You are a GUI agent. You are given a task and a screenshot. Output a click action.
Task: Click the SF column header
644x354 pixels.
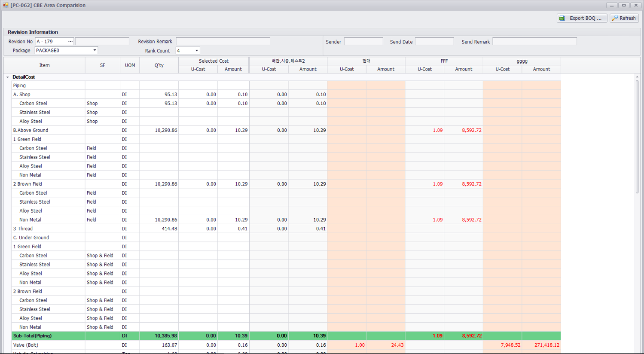[102, 65]
